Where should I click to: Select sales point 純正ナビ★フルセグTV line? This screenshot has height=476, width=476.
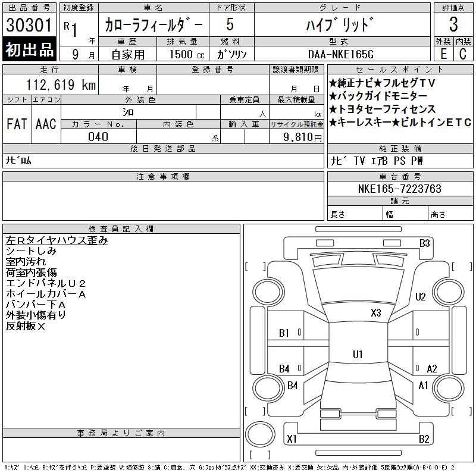382,83
